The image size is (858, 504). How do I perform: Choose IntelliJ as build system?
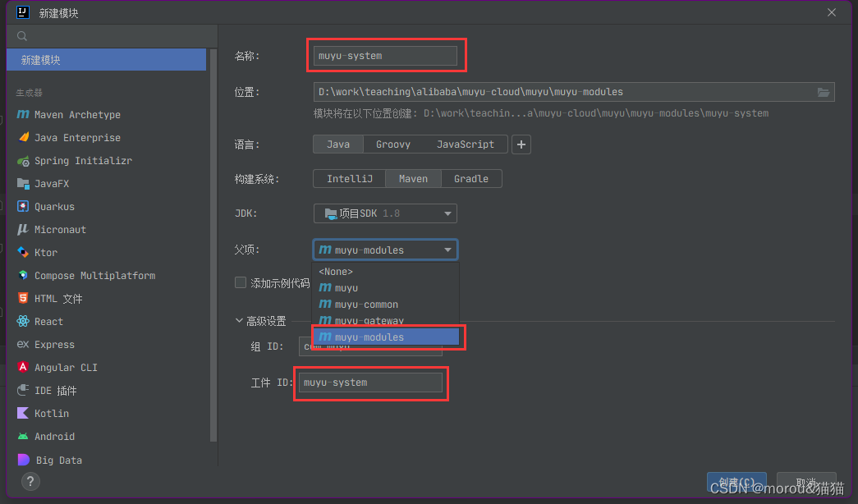click(350, 179)
